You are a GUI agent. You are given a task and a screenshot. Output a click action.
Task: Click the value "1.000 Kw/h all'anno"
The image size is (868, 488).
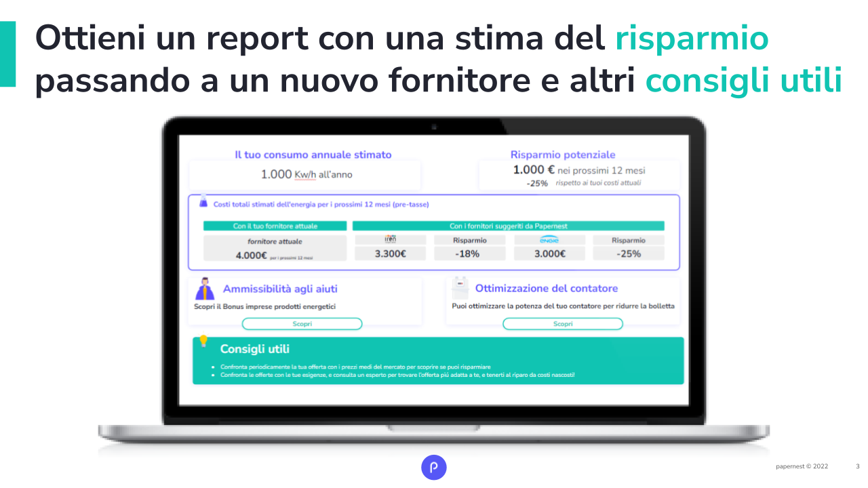tap(307, 174)
